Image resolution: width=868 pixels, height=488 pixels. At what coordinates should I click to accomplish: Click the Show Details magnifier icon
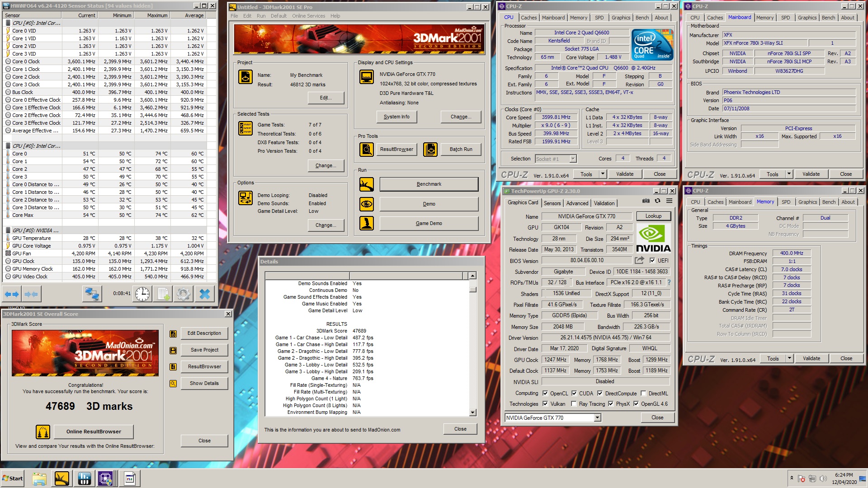tap(173, 384)
